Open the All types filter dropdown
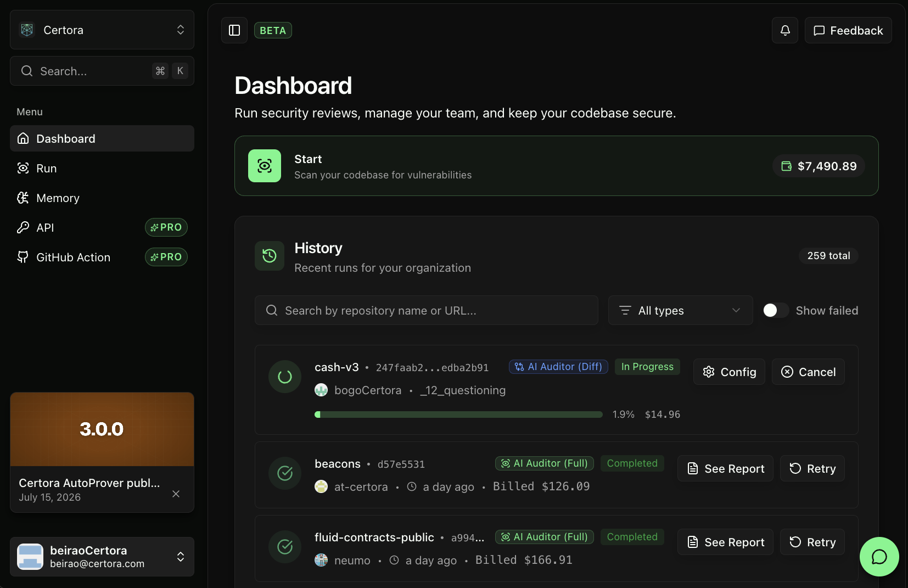The height and width of the screenshot is (588, 908). [680, 310]
